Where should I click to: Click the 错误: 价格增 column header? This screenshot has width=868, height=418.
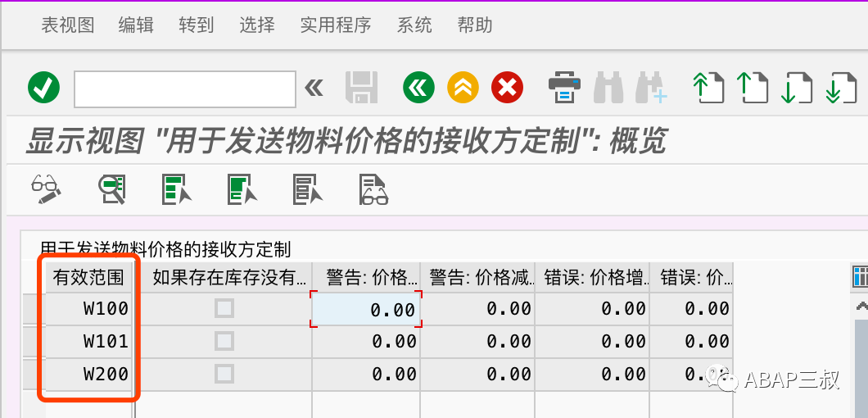pyautogui.click(x=592, y=277)
